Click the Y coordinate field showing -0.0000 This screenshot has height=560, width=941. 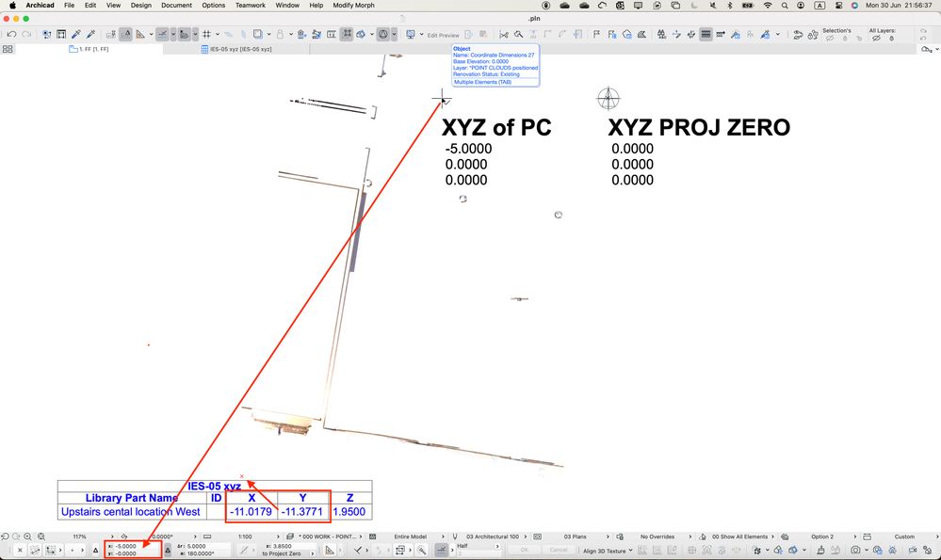pyautogui.click(x=135, y=553)
